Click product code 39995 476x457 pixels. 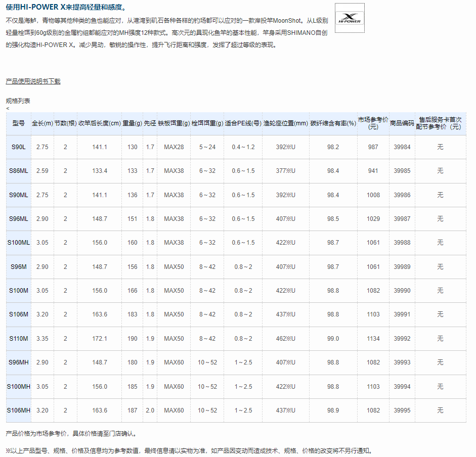click(x=402, y=410)
